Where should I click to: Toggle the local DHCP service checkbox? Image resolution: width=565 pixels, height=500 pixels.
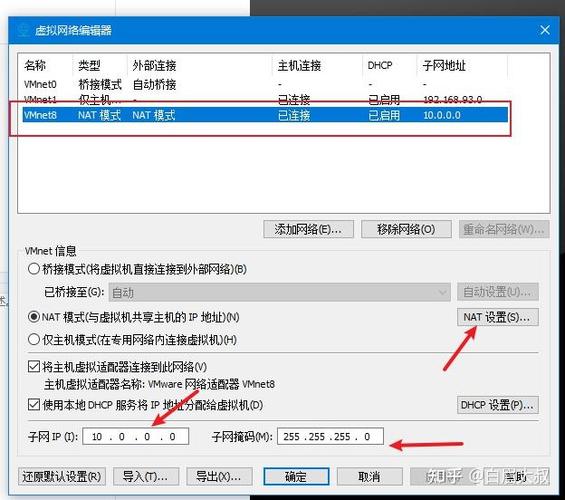coord(34,405)
